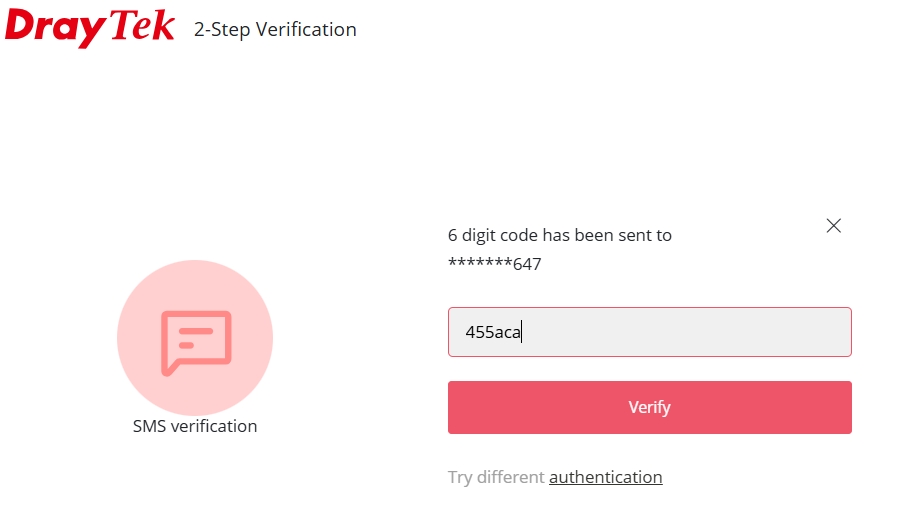Select the SMS speech bubble icon
The image size is (924, 510).
(196, 343)
